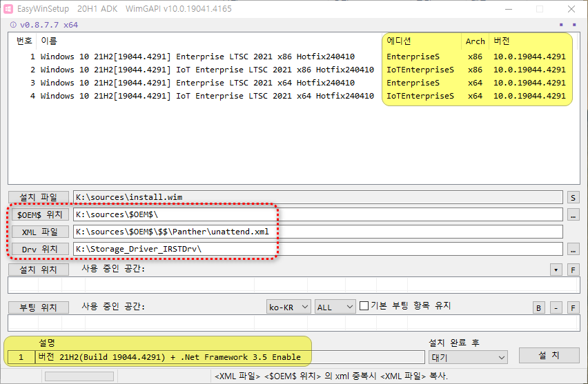
Task: Browse for the driver folder with ellipsis button
Action: tap(573, 249)
